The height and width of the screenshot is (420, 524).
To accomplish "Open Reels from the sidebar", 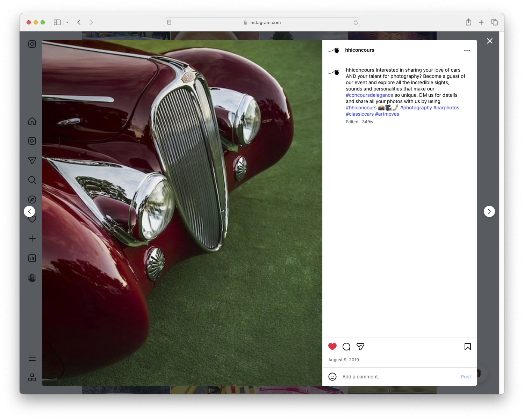I will 32,141.
